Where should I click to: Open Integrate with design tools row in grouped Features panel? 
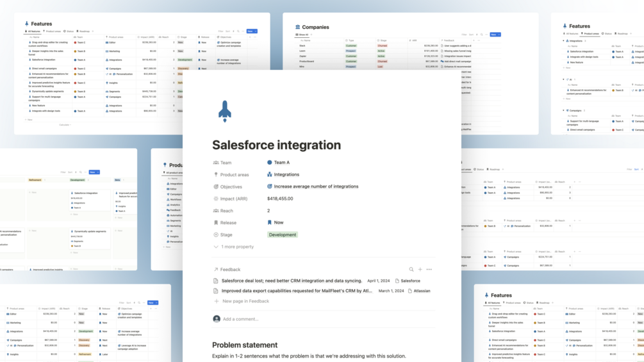click(x=584, y=57)
